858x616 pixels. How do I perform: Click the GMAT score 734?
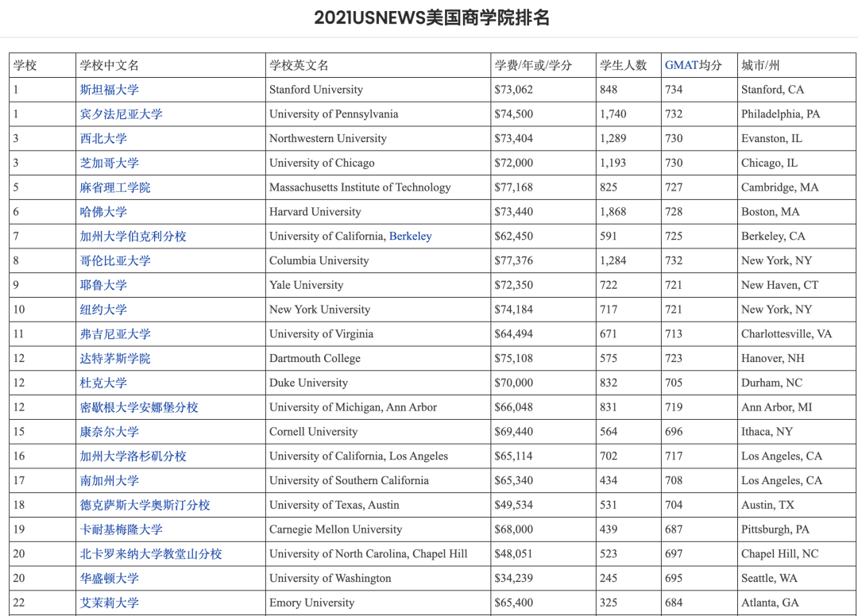[x=674, y=90]
